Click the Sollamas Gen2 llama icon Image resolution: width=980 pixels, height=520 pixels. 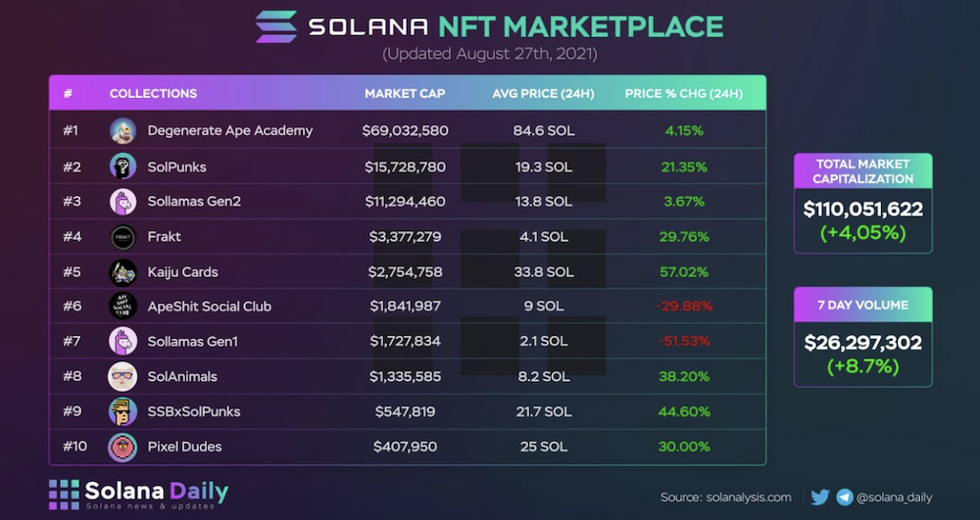(x=122, y=202)
